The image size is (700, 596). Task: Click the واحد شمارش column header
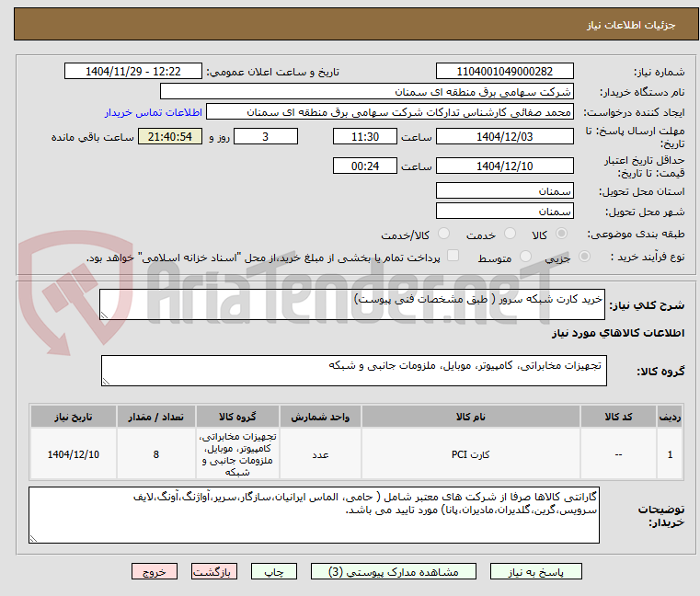pos(320,417)
